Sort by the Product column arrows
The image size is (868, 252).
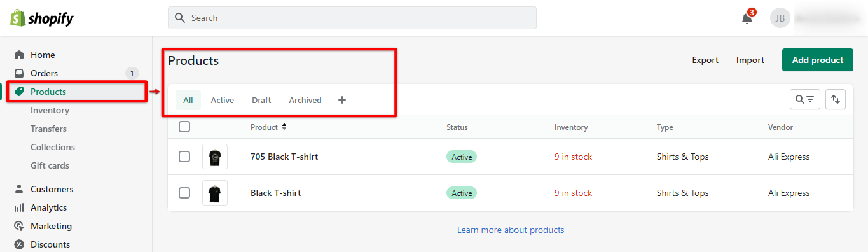284,127
